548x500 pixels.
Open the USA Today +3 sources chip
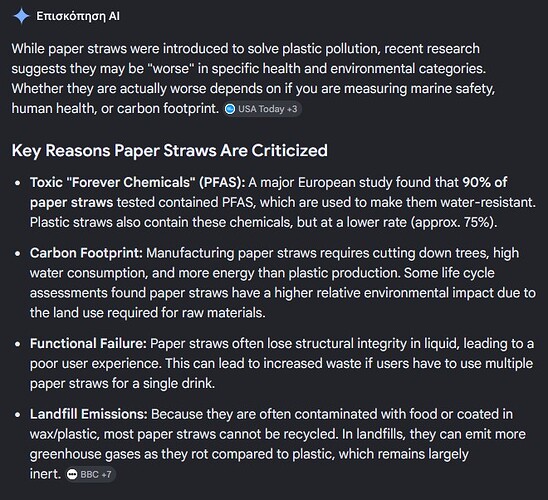(x=262, y=109)
